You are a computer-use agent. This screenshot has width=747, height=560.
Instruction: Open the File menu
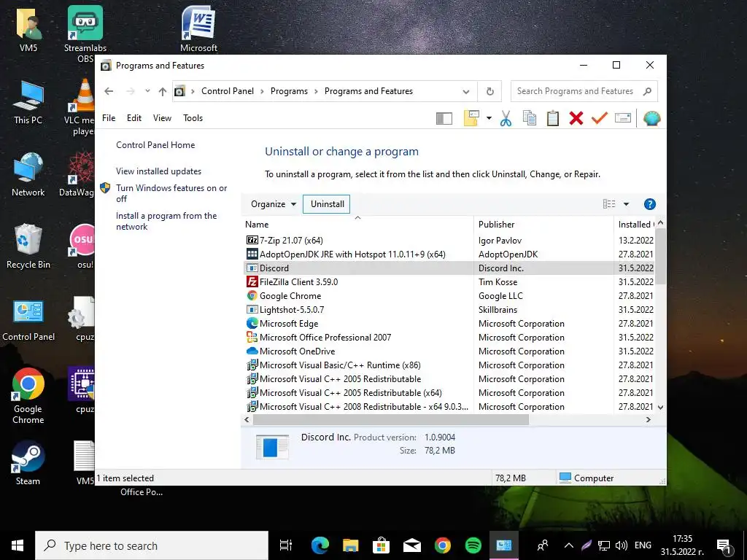tap(109, 118)
